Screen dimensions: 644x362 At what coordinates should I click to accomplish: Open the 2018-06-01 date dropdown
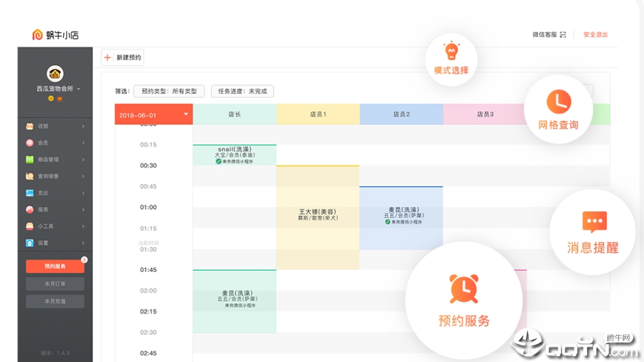[x=154, y=114]
